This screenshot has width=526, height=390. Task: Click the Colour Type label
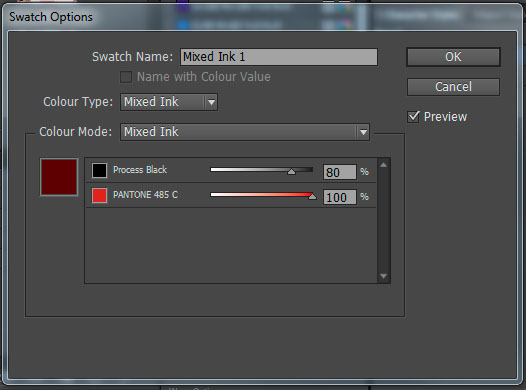click(78, 102)
